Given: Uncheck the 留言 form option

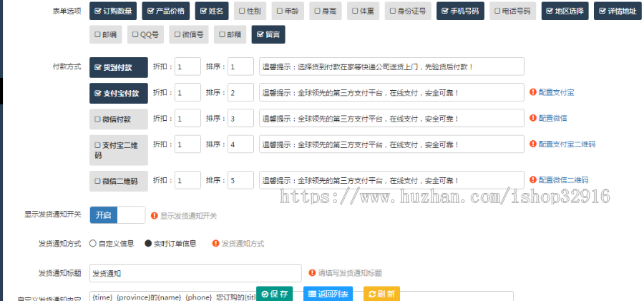Looking at the screenshot, I should (268, 34).
